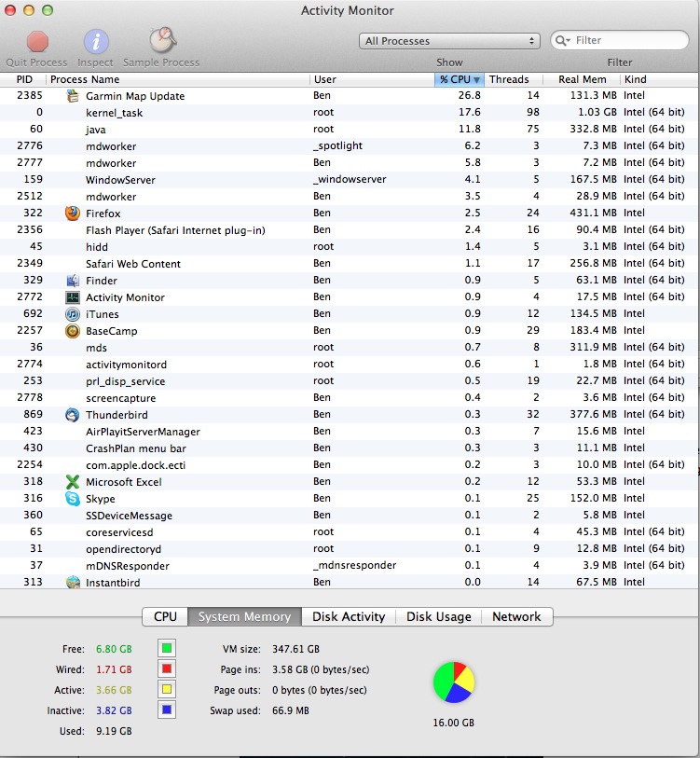This screenshot has width=700, height=758.
Task: Select the java process row
Action: click(350, 129)
